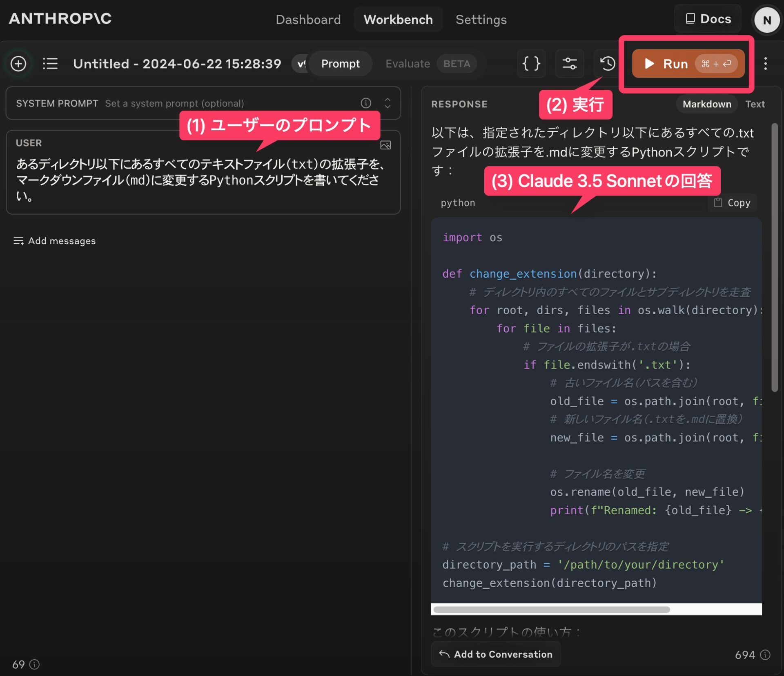This screenshot has height=676, width=784.
Task: Click the add image icon in USER message
Action: [x=385, y=145]
